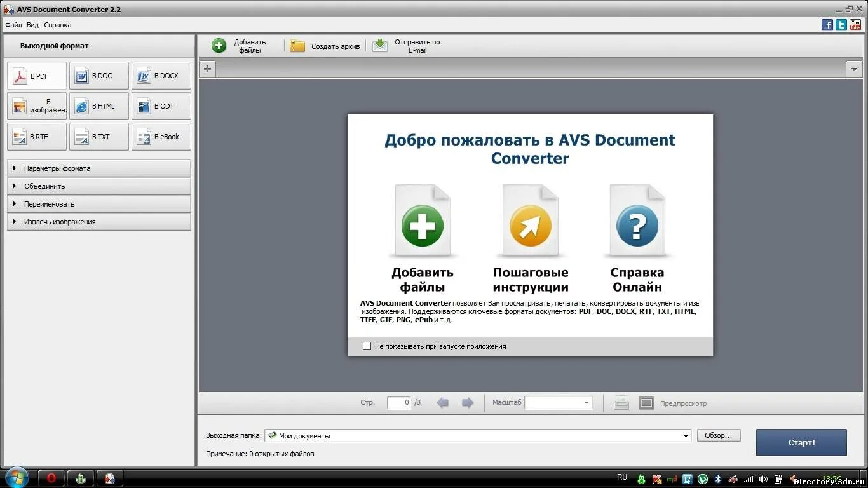Expand the 'Параметры формата' section
868x488 pixels.
[99, 168]
